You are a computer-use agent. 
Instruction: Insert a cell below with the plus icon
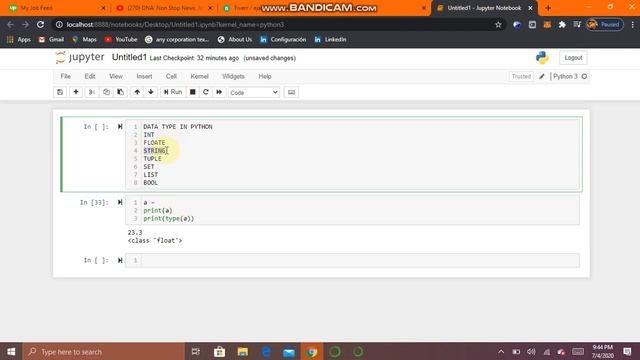76,92
